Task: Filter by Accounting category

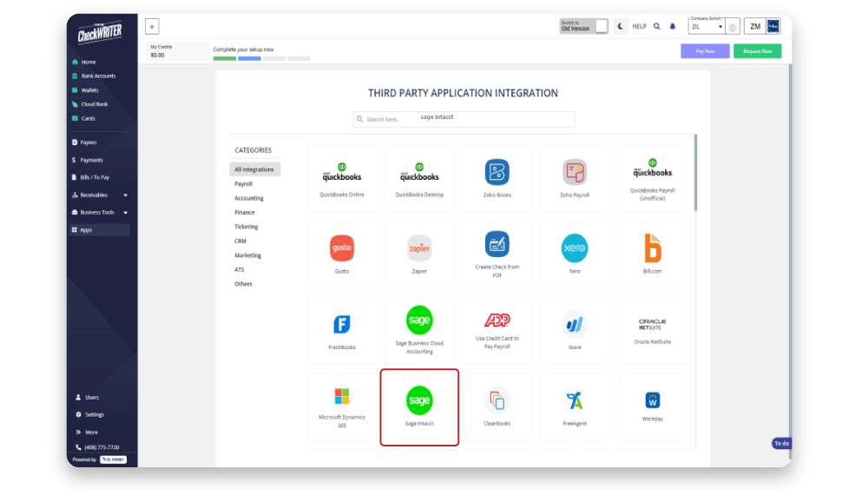Action: tap(249, 198)
